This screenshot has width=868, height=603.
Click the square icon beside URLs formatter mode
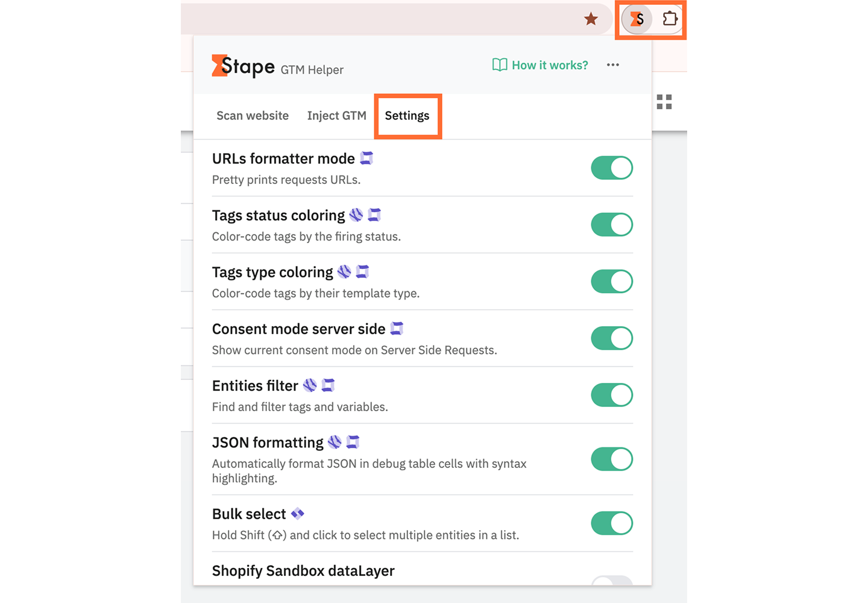(x=366, y=158)
